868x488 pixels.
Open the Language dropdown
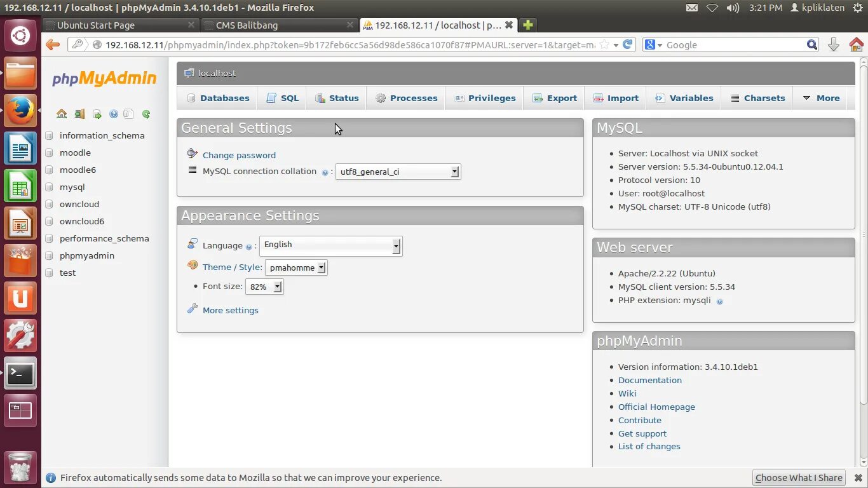330,245
